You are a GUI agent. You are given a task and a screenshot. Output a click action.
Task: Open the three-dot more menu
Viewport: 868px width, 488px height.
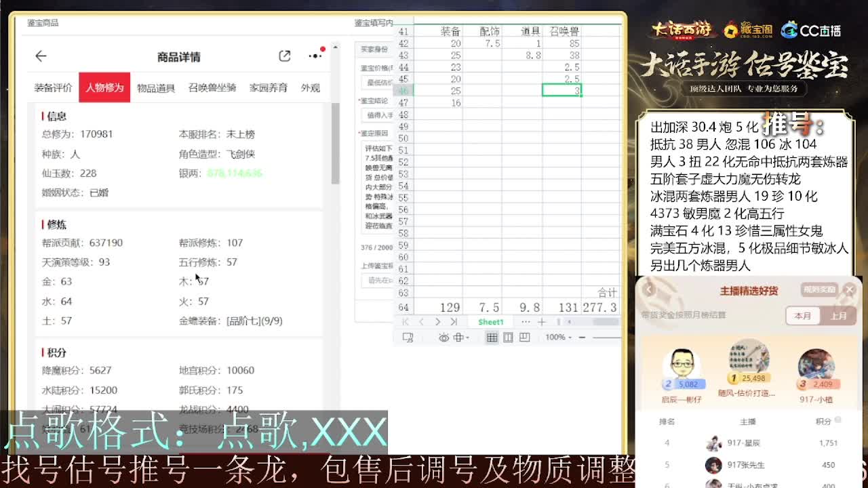tap(315, 56)
